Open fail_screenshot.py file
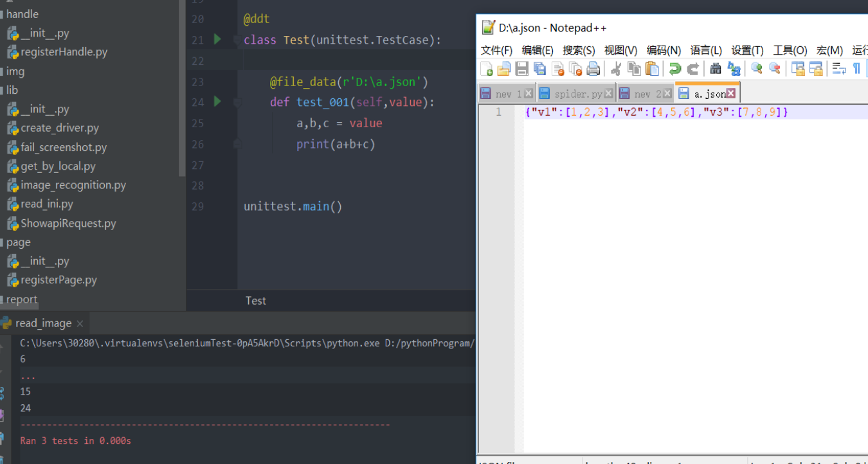 [64, 147]
